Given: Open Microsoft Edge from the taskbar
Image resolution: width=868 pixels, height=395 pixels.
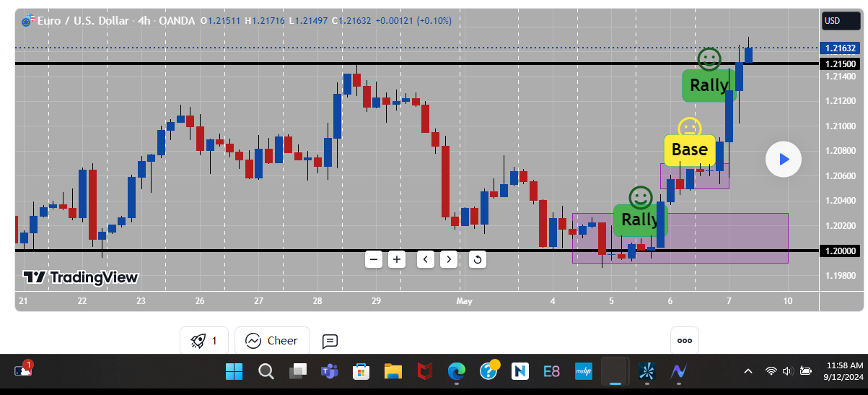Looking at the screenshot, I should tap(456, 371).
